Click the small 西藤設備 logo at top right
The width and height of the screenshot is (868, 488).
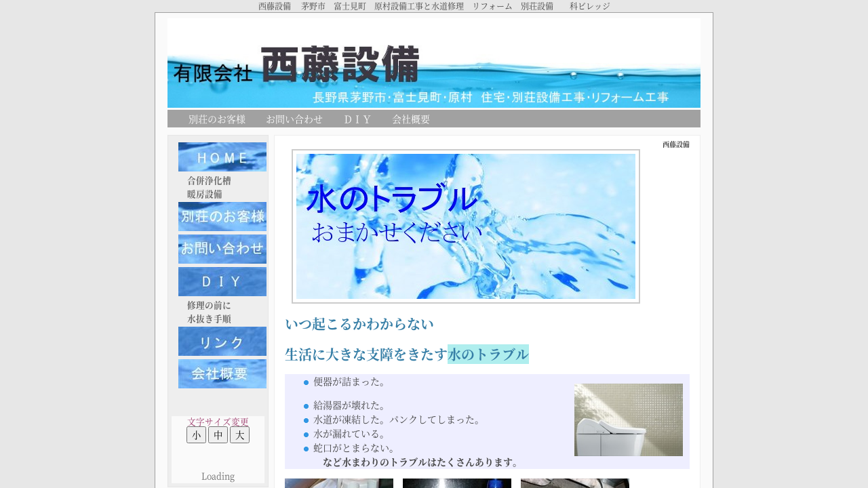click(675, 144)
